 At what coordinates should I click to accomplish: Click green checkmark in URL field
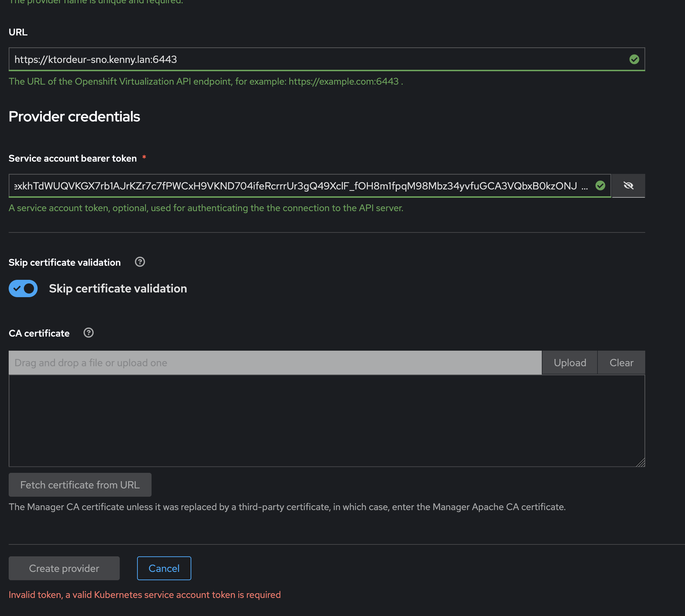(x=634, y=59)
